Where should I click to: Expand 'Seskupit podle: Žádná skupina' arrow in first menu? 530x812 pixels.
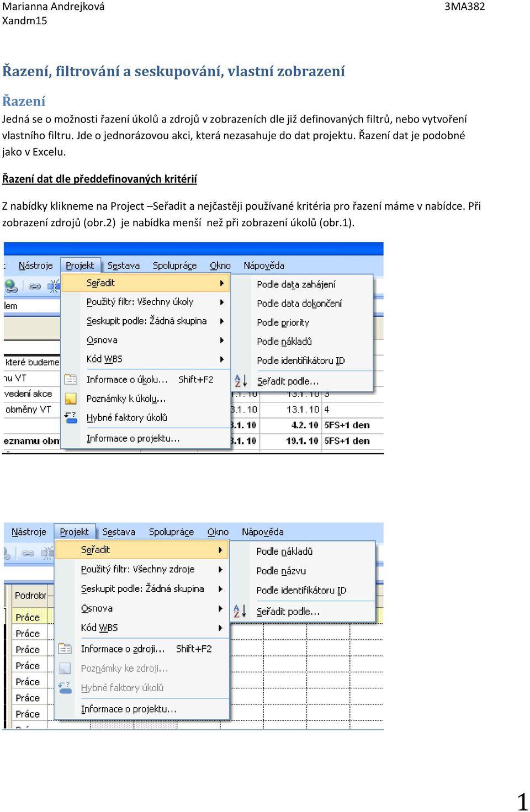click(222, 321)
